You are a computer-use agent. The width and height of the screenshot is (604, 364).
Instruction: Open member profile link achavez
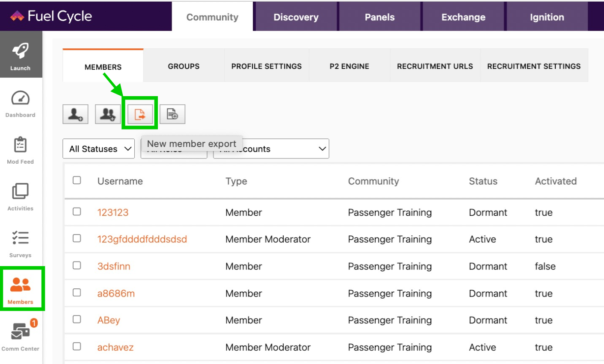115,347
